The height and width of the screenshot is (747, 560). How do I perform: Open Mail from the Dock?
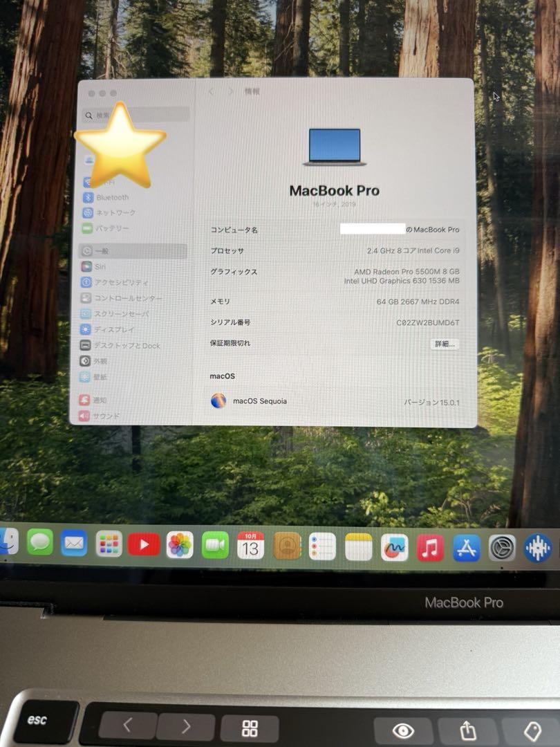coord(74,543)
